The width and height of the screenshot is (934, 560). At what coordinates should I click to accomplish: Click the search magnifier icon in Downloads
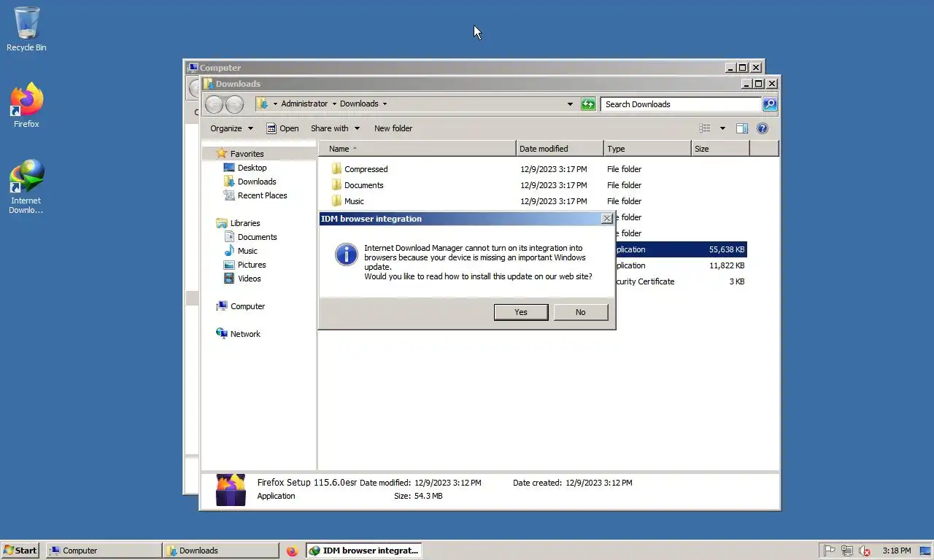click(770, 104)
